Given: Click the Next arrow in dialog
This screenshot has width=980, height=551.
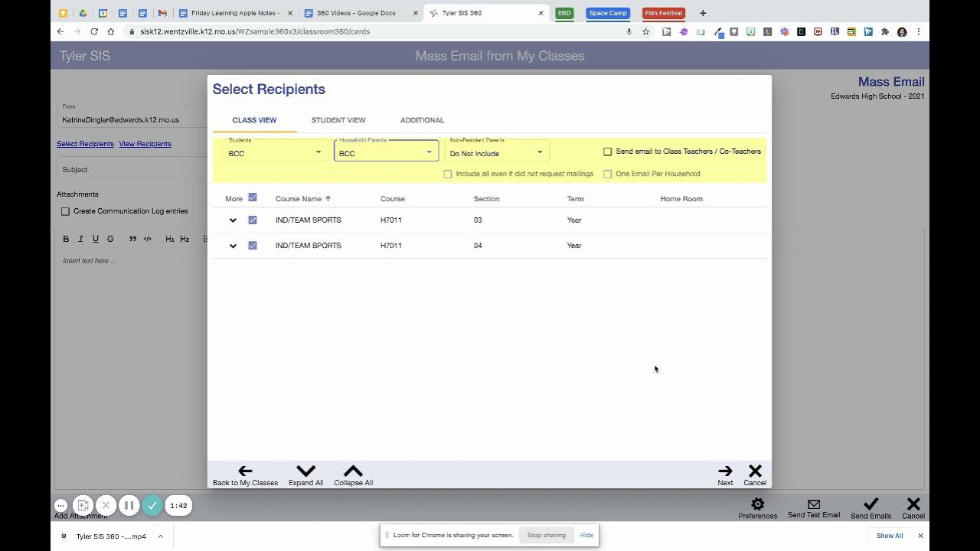Looking at the screenshot, I should pos(725,471).
